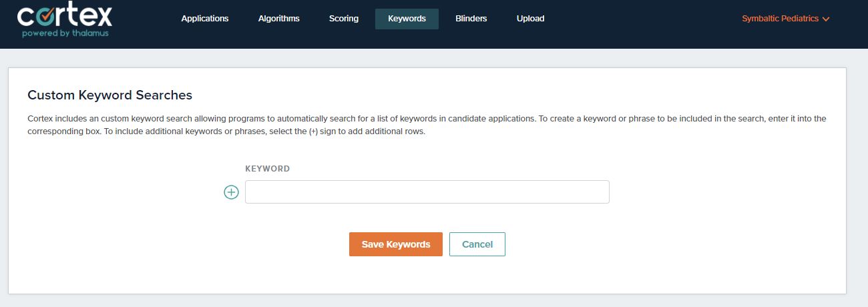The width and height of the screenshot is (868, 307).
Task: Expand the Symbaltic Pediatrics chevron arrow
Action: click(826, 19)
